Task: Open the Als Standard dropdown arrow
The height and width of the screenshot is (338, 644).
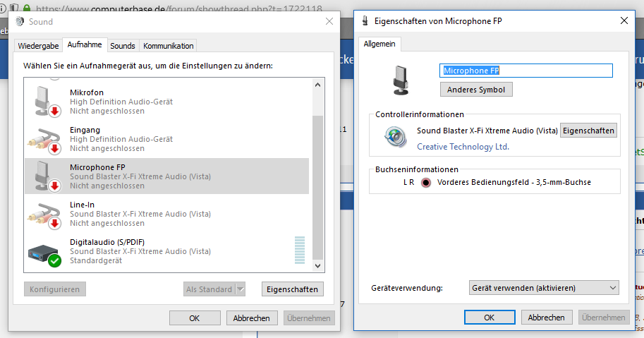Action: (x=241, y=289)
